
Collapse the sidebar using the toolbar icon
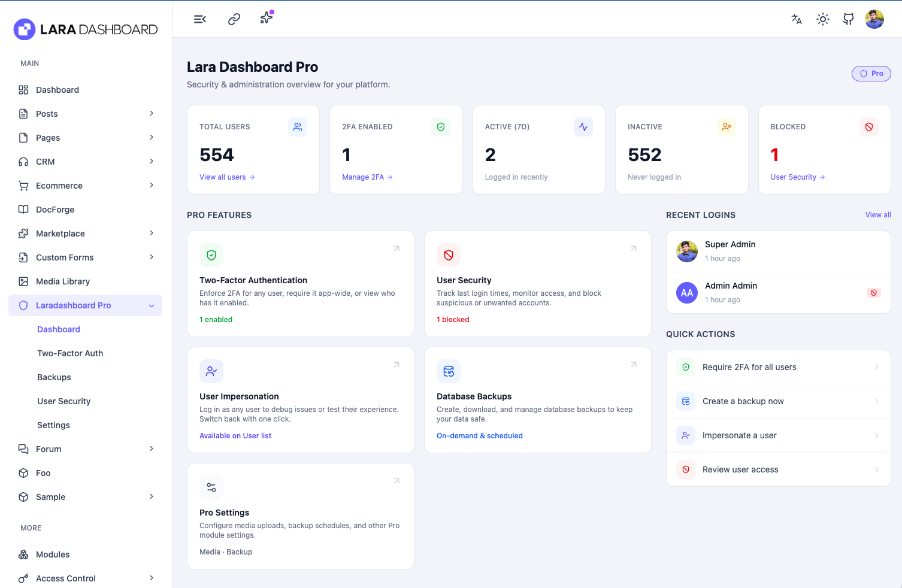[x=199, y=19]
